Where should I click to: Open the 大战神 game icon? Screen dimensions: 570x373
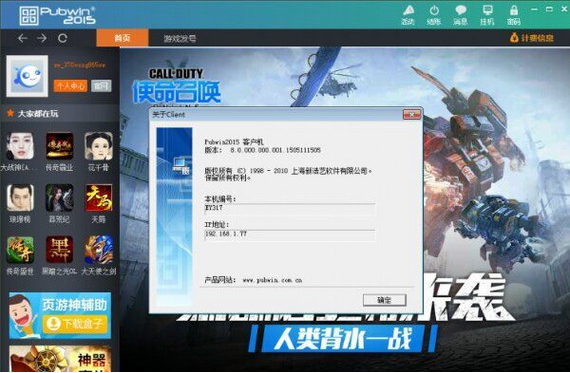pos(20,146)
